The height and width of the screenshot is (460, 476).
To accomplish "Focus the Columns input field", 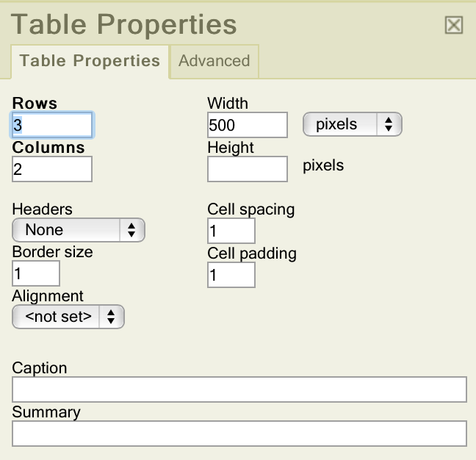I will click(x=52, y=169).
